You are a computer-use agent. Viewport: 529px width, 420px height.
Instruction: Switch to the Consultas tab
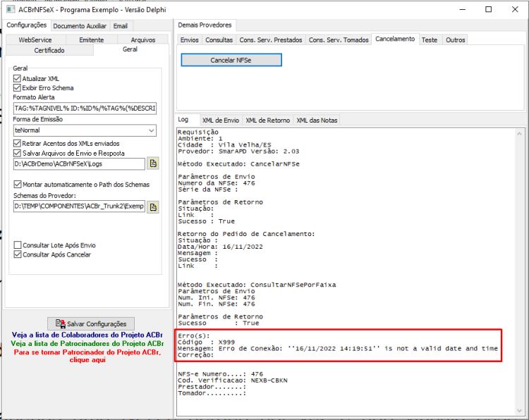click(x=219, y=39)
